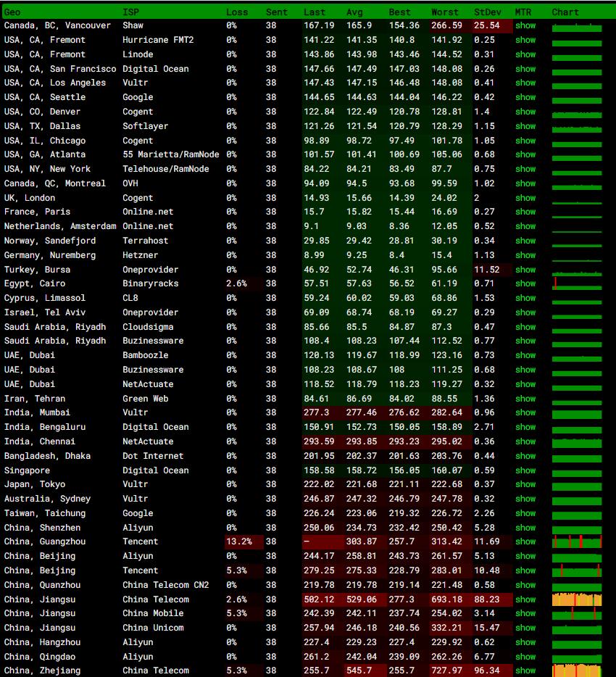Viewport: 616px width, 677px height.
Task: Select the Taiwan, Taichung geo cell
Action: click(45, 513)
